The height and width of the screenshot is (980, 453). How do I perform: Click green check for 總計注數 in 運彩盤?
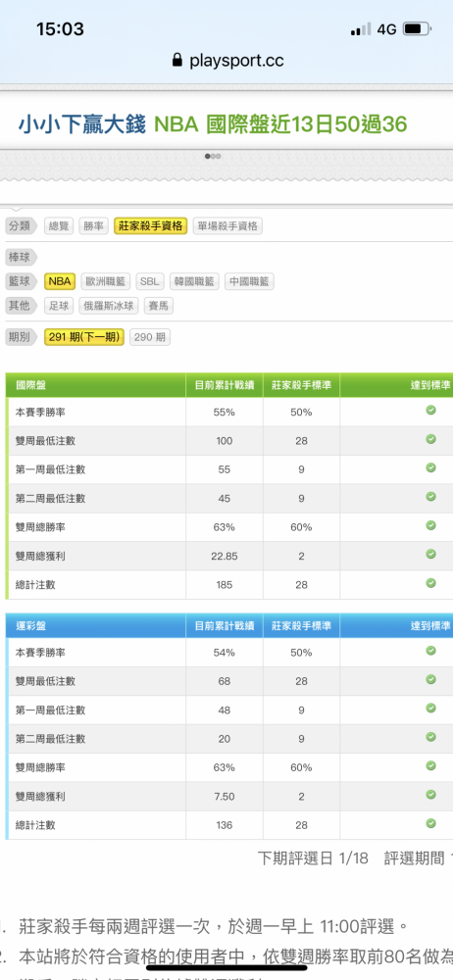click(x=430, y=823)
